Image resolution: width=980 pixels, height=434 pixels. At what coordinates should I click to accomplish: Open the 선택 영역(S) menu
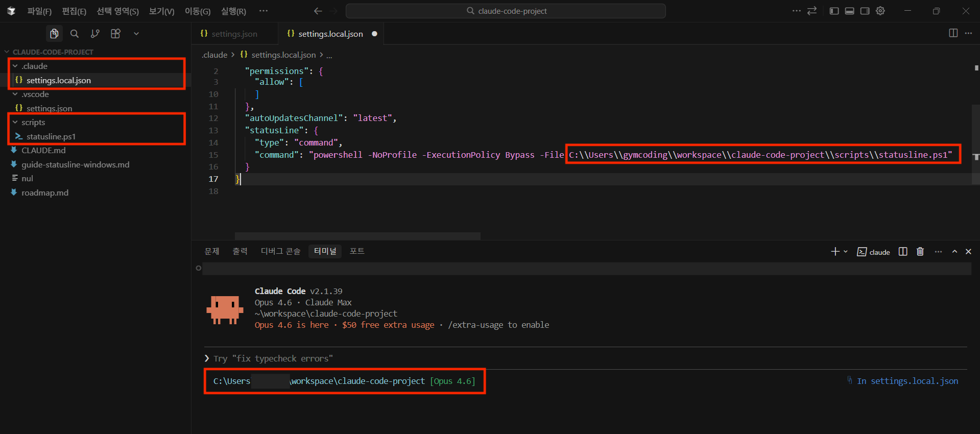tap(117, 11)
